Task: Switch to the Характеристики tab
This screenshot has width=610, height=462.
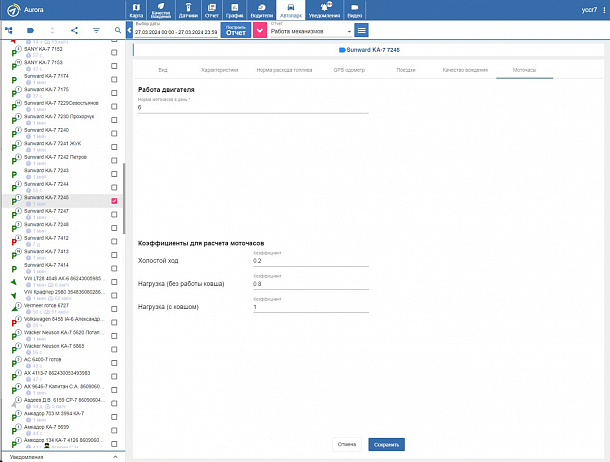Action: (x=219, y=70)
